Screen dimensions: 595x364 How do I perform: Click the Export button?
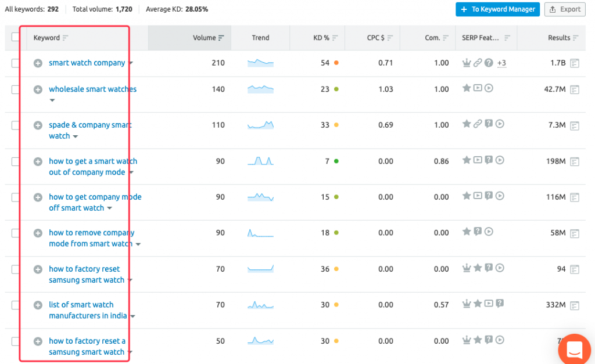[565, 9]
